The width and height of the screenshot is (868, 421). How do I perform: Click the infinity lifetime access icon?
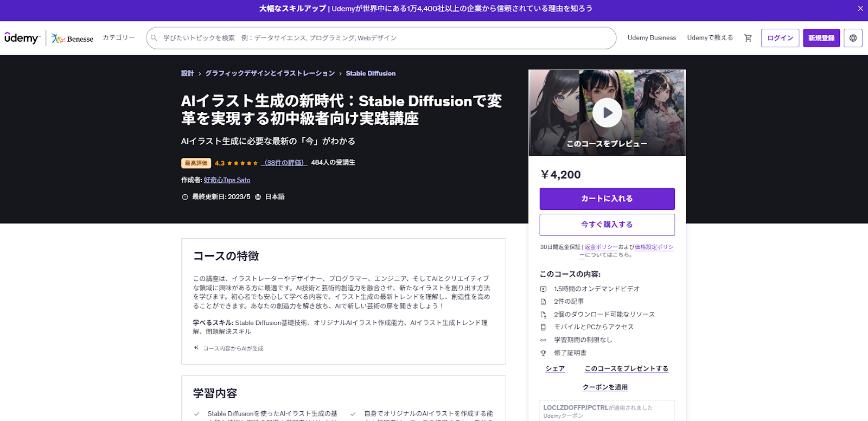543,340
